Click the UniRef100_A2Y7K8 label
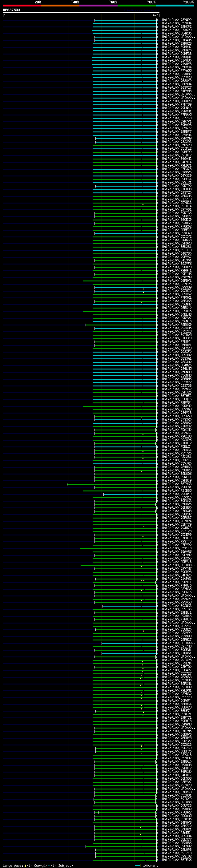The height and width of the screenshot is (868, 197). (x=176, y=118)
